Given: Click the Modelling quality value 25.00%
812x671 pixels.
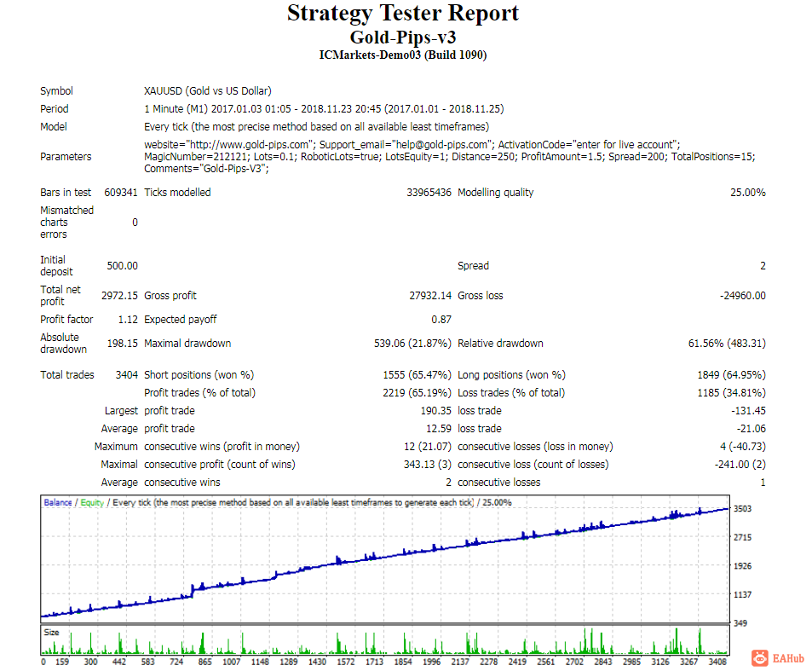Looking at the screenshot, I should pos(748,192).
